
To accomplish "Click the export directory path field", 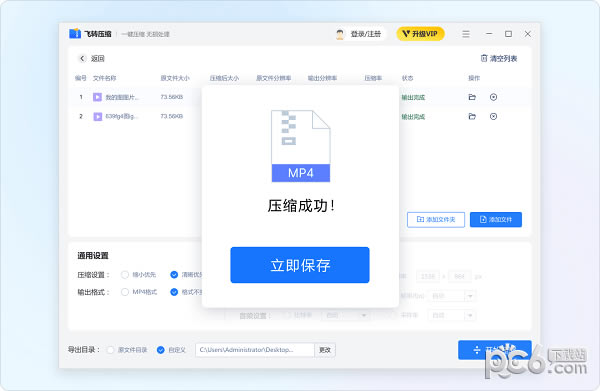I will click(x=255, y=350).
